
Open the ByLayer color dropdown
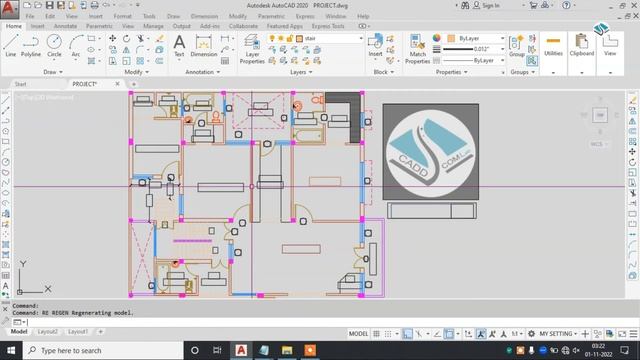tap(502, 38)
